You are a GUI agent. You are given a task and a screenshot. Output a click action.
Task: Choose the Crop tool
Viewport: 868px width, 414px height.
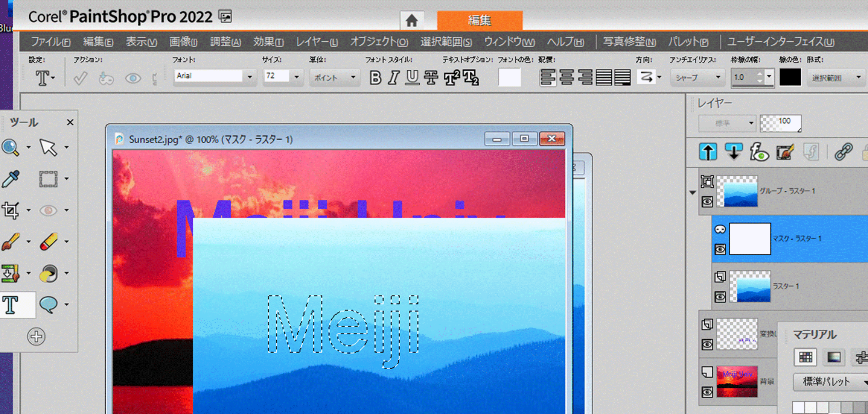(x=11, y=210)
